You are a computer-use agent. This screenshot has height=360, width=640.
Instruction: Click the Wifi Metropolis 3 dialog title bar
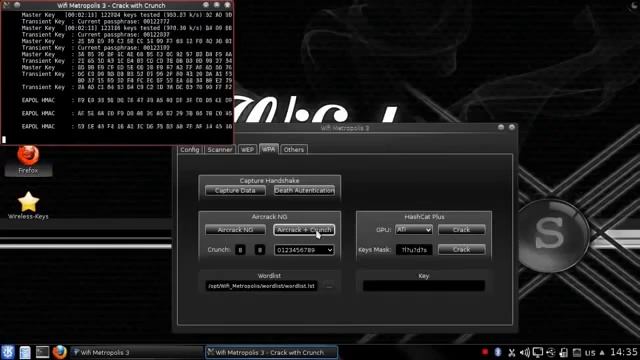(345, 128)
